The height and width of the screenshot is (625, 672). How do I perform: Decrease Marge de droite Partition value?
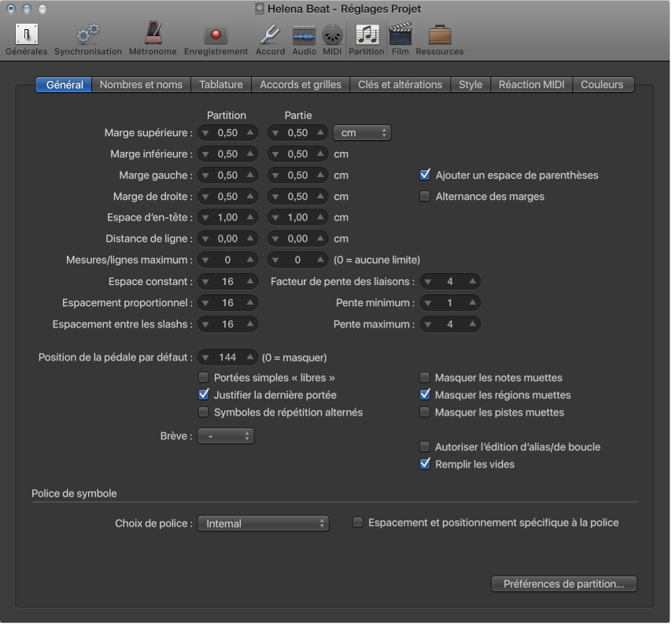coord(205,197)
